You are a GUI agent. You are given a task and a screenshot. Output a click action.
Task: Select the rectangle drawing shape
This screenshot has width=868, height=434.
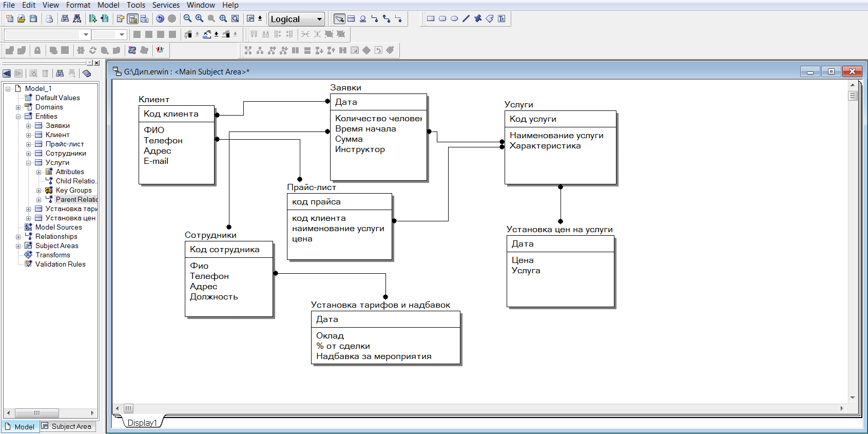431,19
